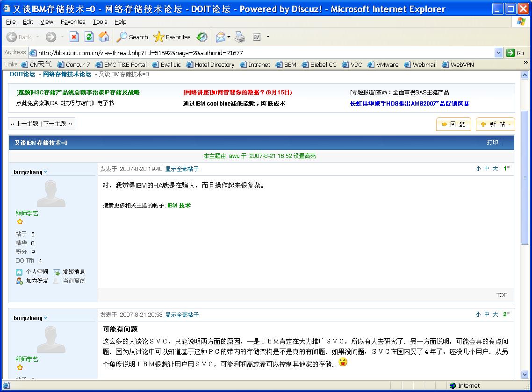The height and width of the screenshot is (392, 532).
Task: Expand first larryzhang username dropdown
Action: pos(45,172)
